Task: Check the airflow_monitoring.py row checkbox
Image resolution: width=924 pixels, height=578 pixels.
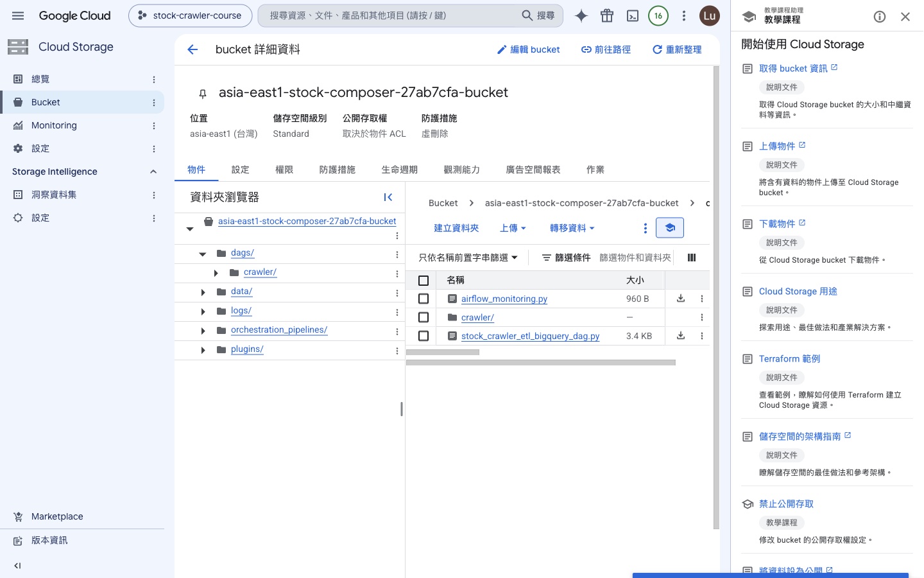Action: point(424,299)
